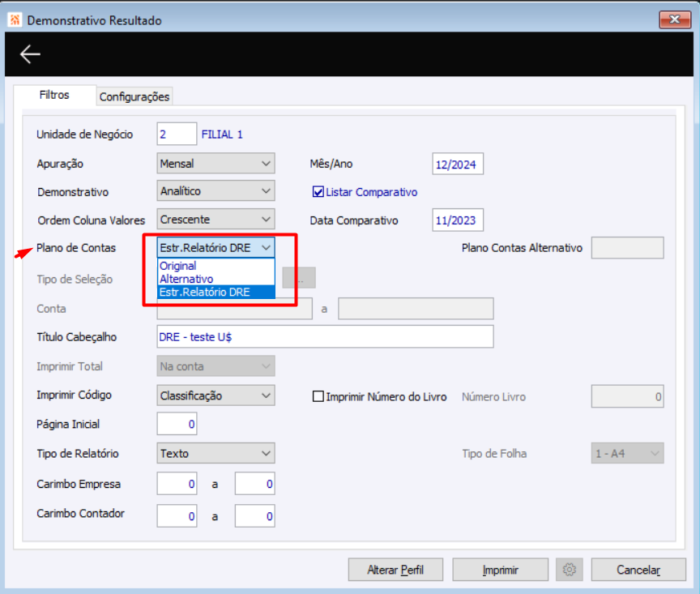Click the Número Livro field
Screen dimensions: 700x594
[628, 396]
